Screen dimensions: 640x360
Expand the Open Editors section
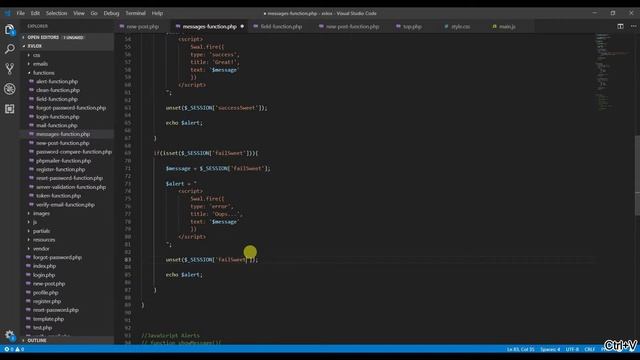pyautogui.click(x=67, y=37)
